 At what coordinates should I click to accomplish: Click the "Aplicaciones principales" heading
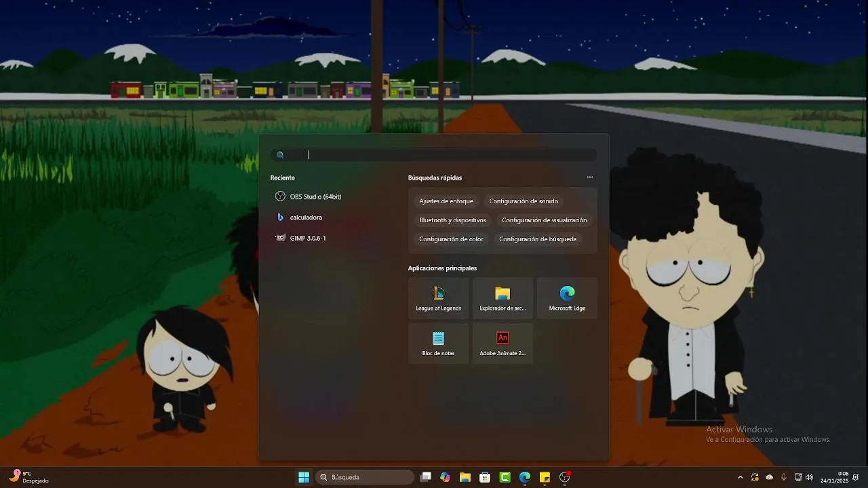point(442,268)
